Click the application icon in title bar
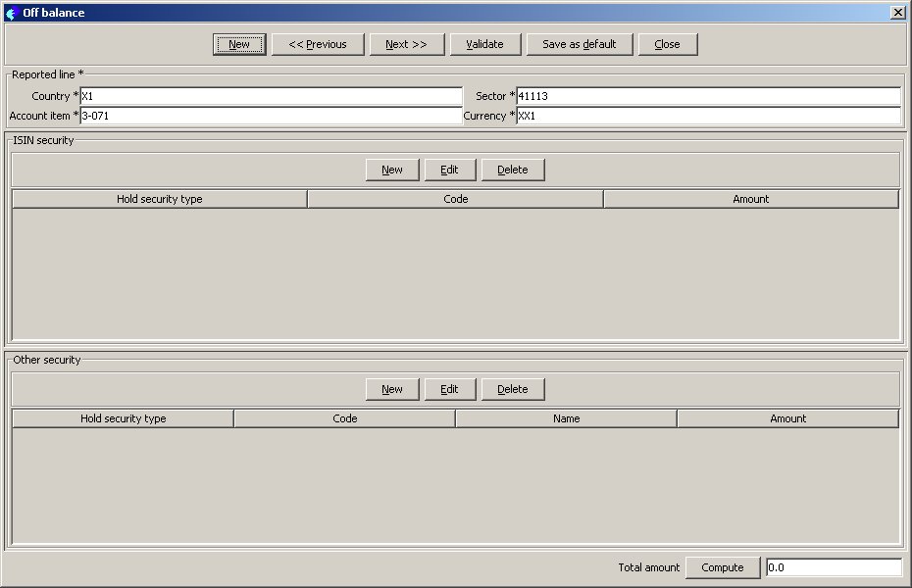This screenshot has height=588, width=912. click(12, 13)
